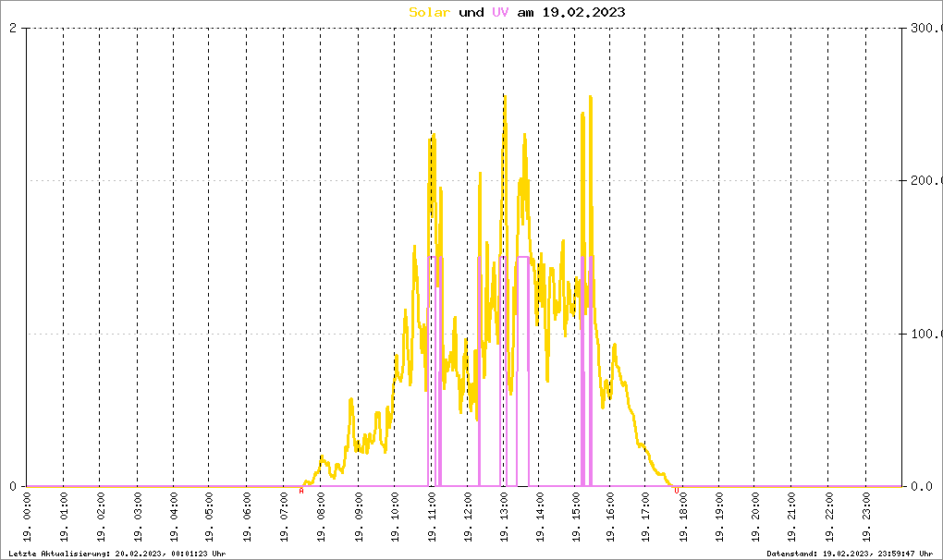Click the '19. 08:00' time axis label

point(321,517)
